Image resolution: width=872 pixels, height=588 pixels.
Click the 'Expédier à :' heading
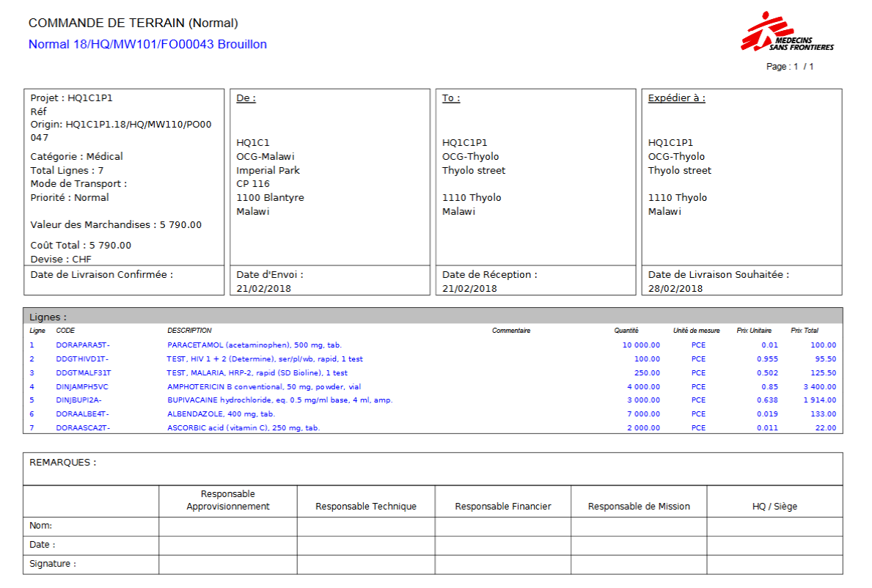(x=676, y=98)
